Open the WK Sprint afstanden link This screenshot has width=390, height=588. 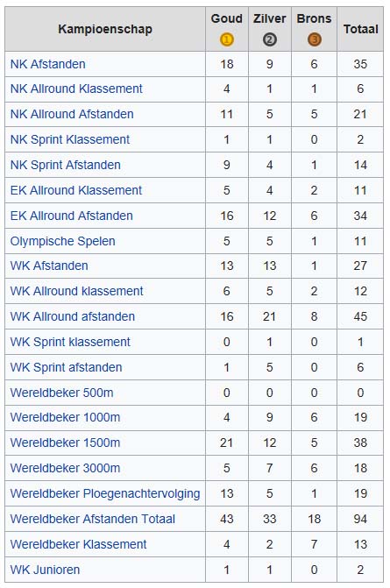[x=67, y=367]
